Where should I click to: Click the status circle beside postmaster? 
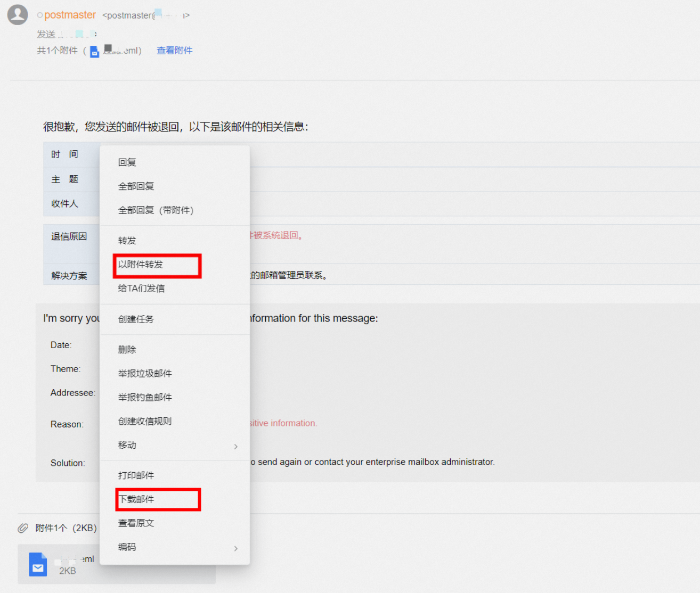(40, 15)
